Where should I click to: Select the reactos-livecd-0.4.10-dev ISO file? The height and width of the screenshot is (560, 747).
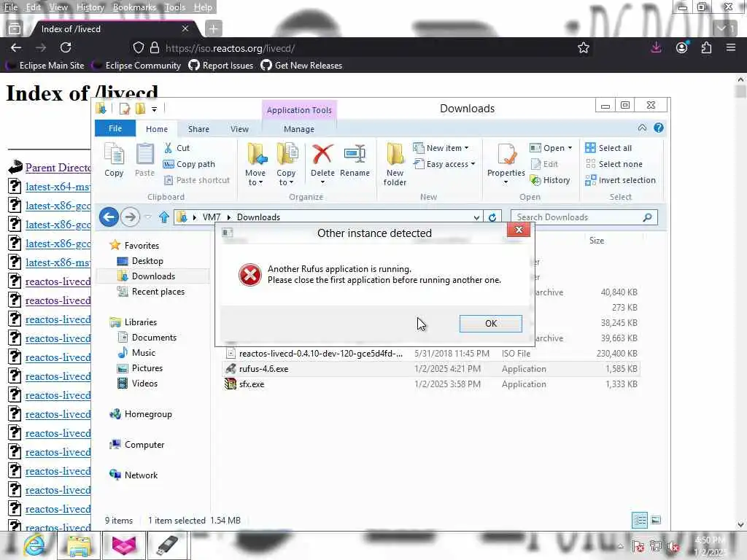[431, 354]
